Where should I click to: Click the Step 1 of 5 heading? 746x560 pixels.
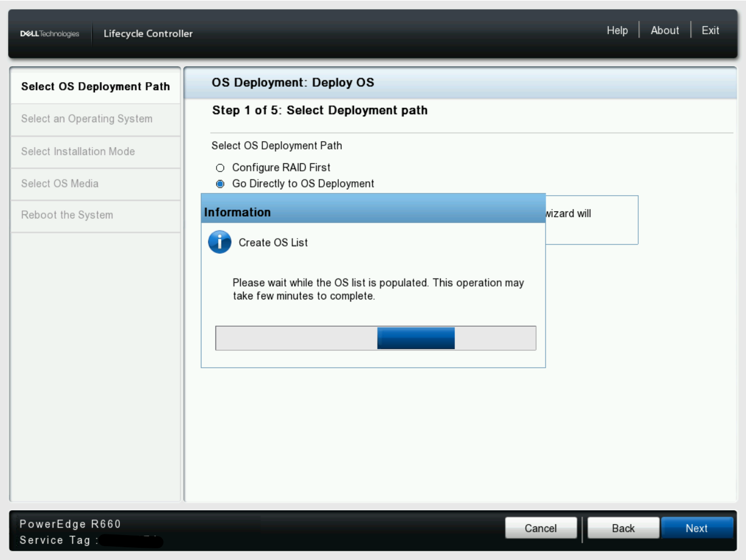320,111
